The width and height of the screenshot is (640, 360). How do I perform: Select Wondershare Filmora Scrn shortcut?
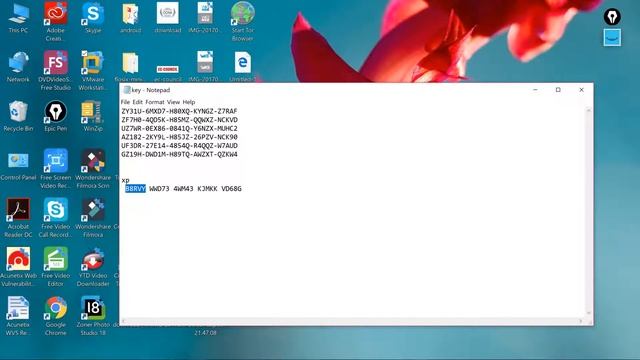pyautogui.click(x=93, y=169)
